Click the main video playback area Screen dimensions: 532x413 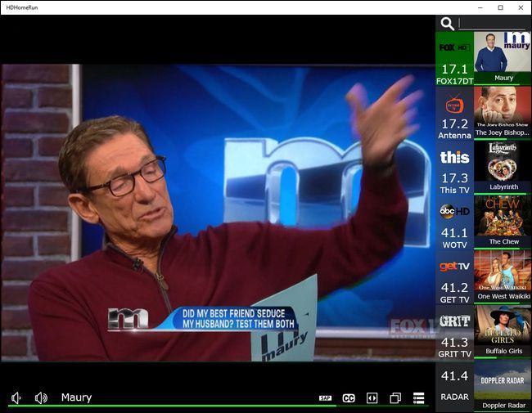coord(219,213)
